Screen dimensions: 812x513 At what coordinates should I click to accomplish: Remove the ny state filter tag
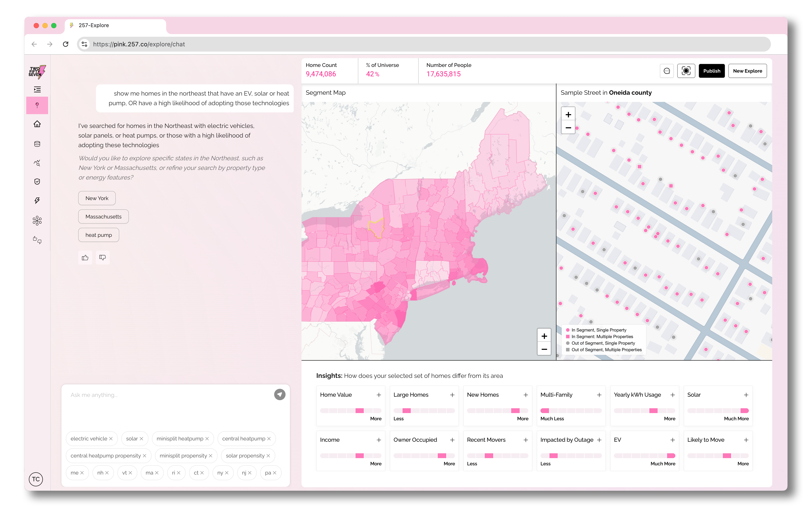(227, 473)
